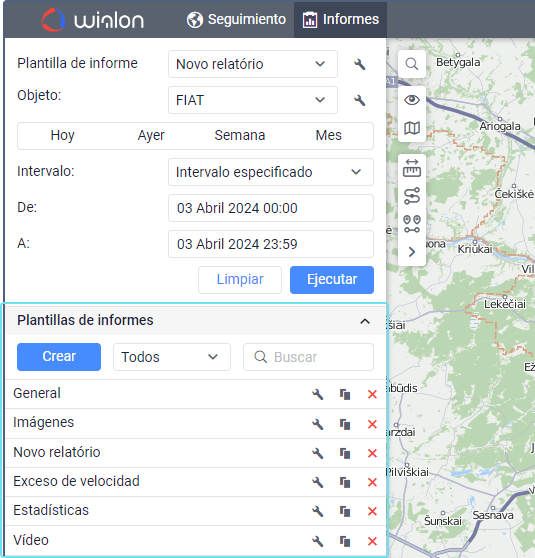Open the Intervalo especificado dropdown
The height and width of the screenshot is (558, 535).
click(271, 172)
